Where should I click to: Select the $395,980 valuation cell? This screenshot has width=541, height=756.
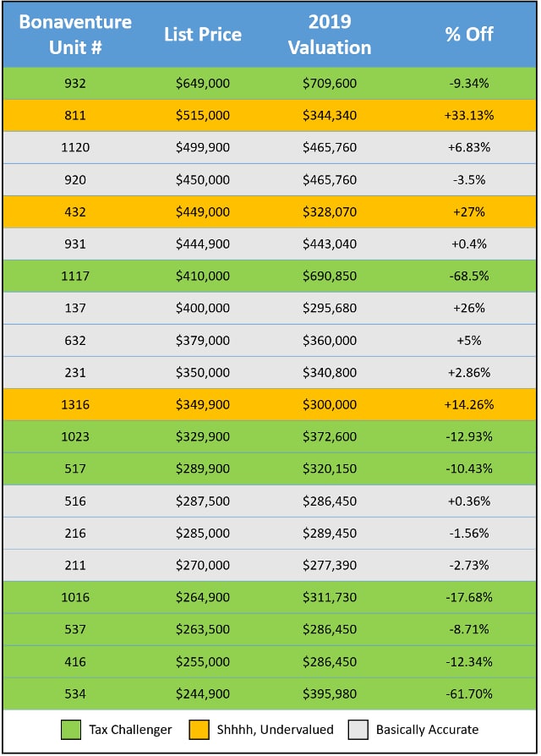tap(330, 693)
